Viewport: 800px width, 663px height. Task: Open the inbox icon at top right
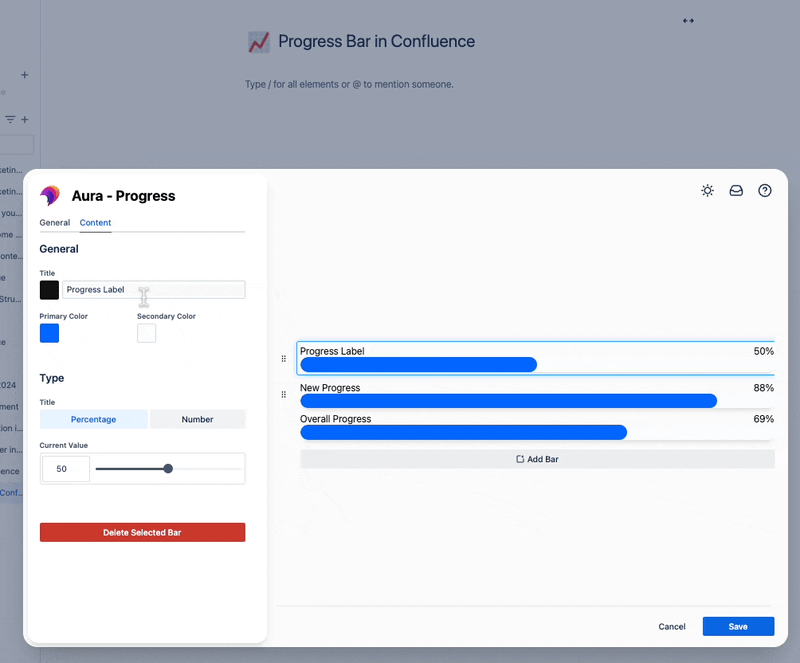[736, 190]
